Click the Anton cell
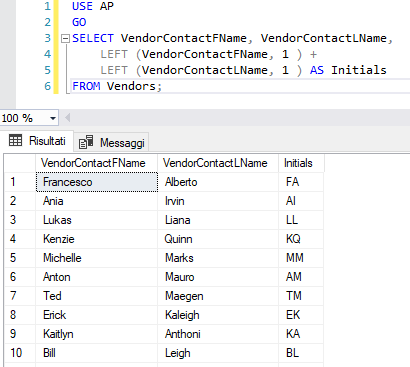 coord(96,277)
